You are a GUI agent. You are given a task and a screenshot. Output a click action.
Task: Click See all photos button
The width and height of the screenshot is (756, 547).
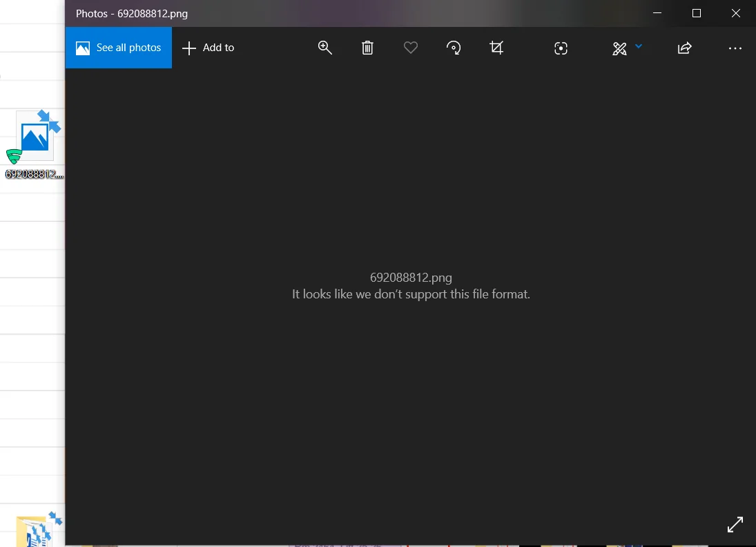point(119,48)
